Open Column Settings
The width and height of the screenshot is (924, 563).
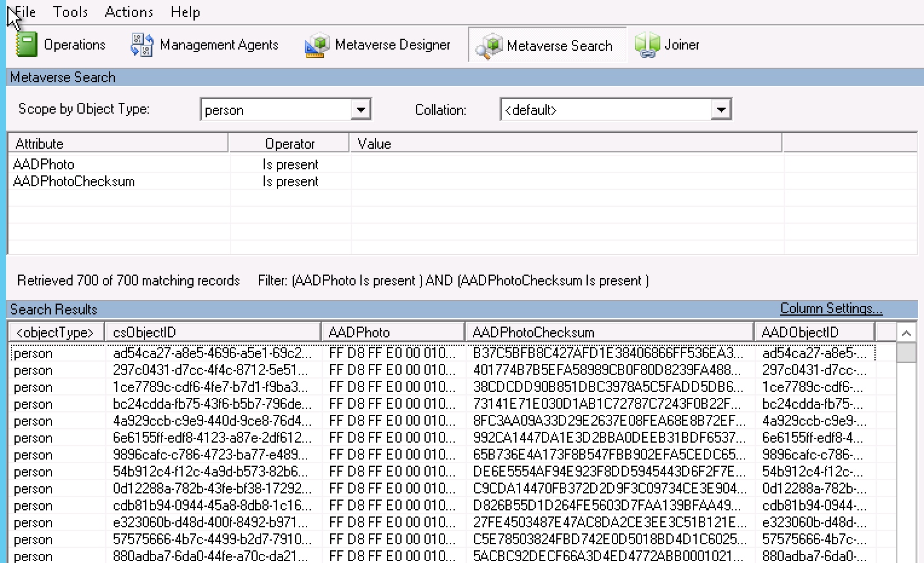pos(831,308)
